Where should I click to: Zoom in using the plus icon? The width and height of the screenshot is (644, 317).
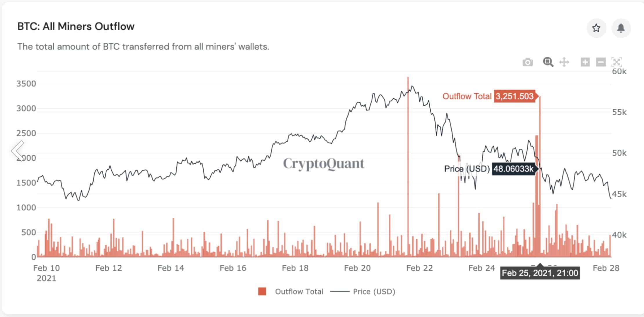584,62
